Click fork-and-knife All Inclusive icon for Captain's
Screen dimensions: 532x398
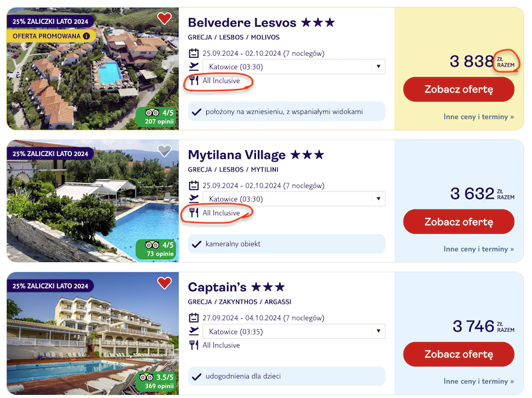(x=194, y=345)
